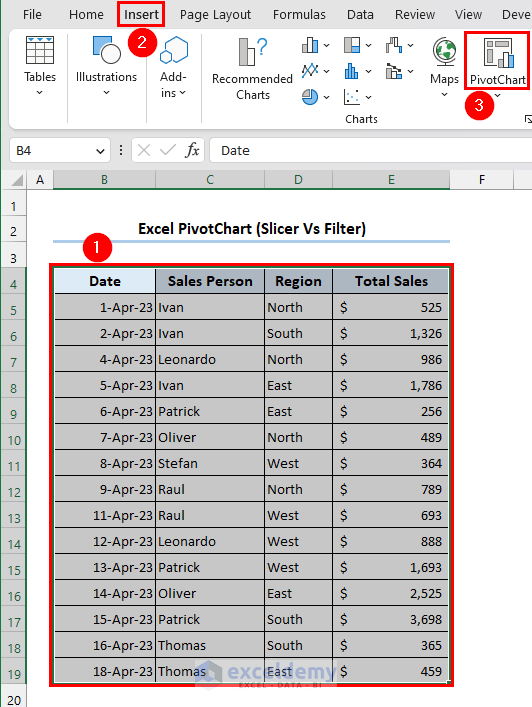Expand the Tables dropdown arrow
This screenshot has width=532, height=707.
coord(40,93)
